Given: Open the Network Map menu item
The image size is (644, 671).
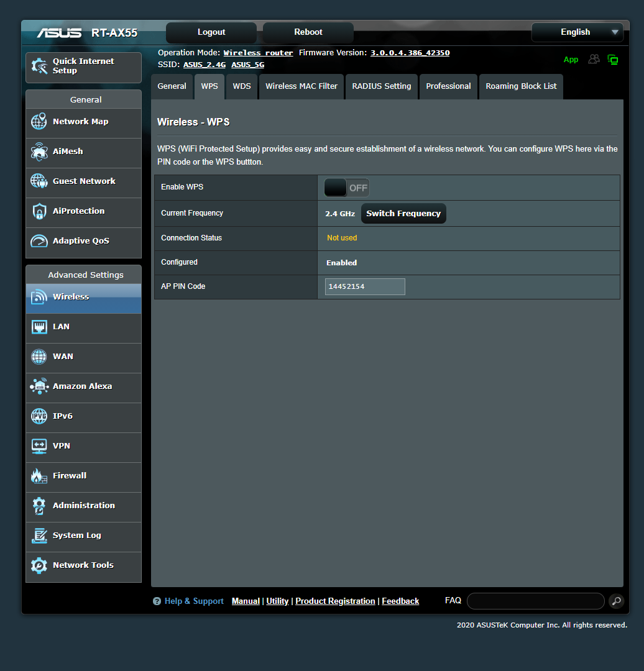Looking at the screenshot, I should click(83, 123).
